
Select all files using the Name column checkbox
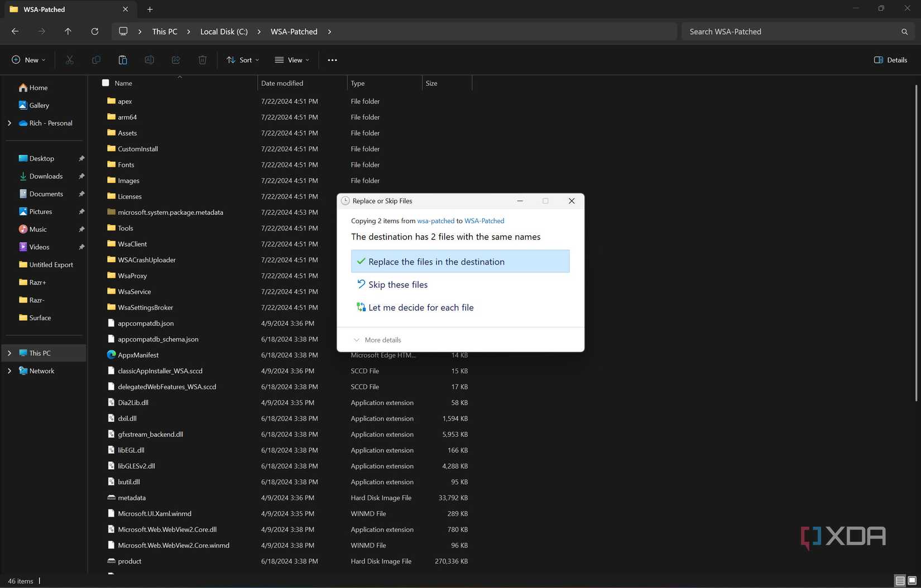click(x=105, y=83)
